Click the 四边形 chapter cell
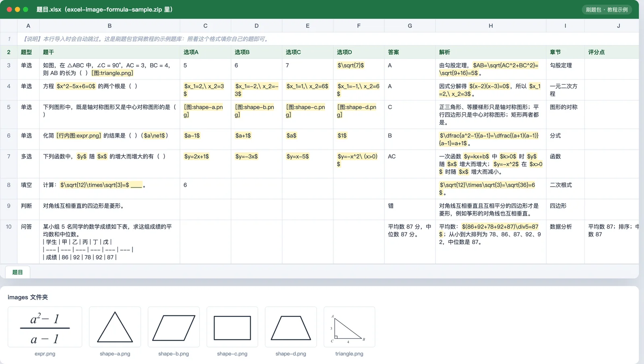The image size is (644, 364). [565, 210]
